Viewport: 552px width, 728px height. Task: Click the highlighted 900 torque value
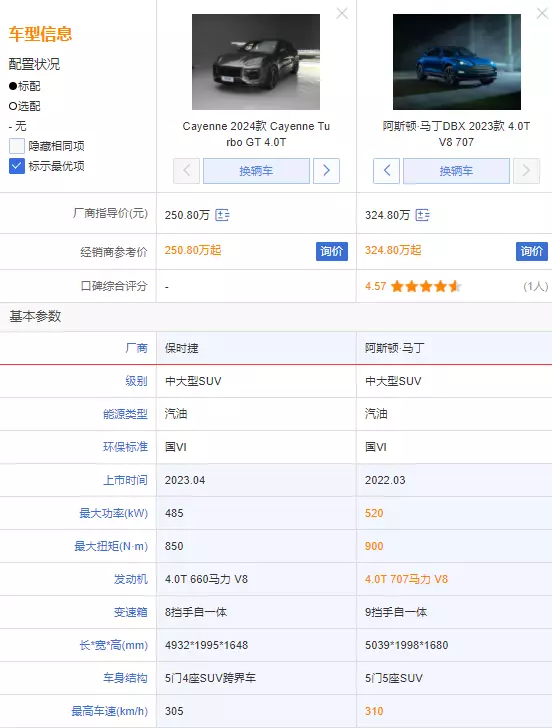[374, 546]
